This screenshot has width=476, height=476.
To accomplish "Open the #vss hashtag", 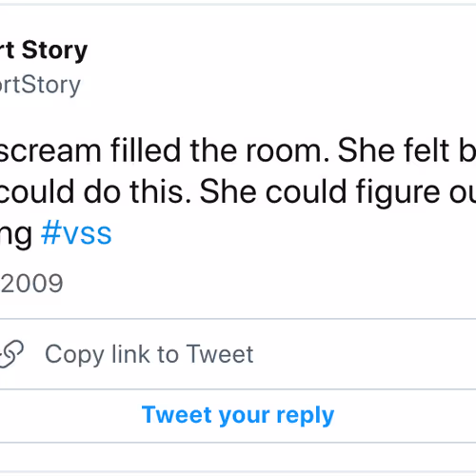I will point(76,233).
